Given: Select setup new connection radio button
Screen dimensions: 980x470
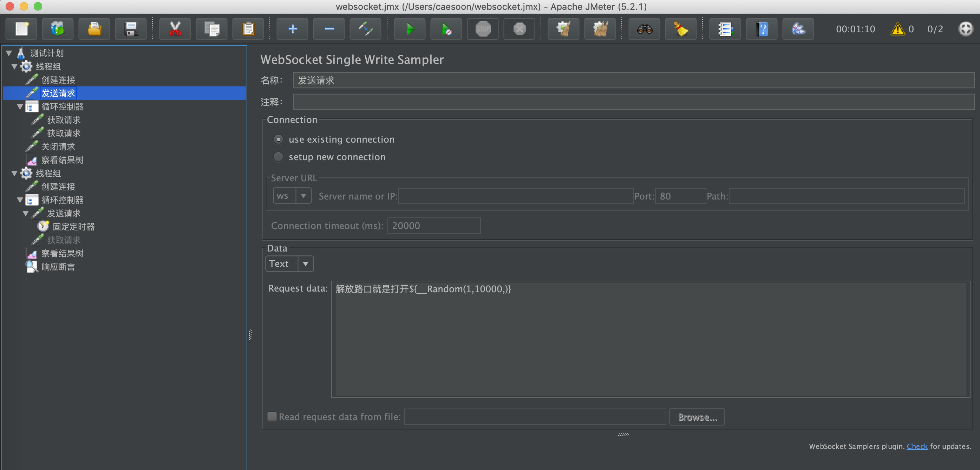Looking at the screenshot, I should [279, 157].
